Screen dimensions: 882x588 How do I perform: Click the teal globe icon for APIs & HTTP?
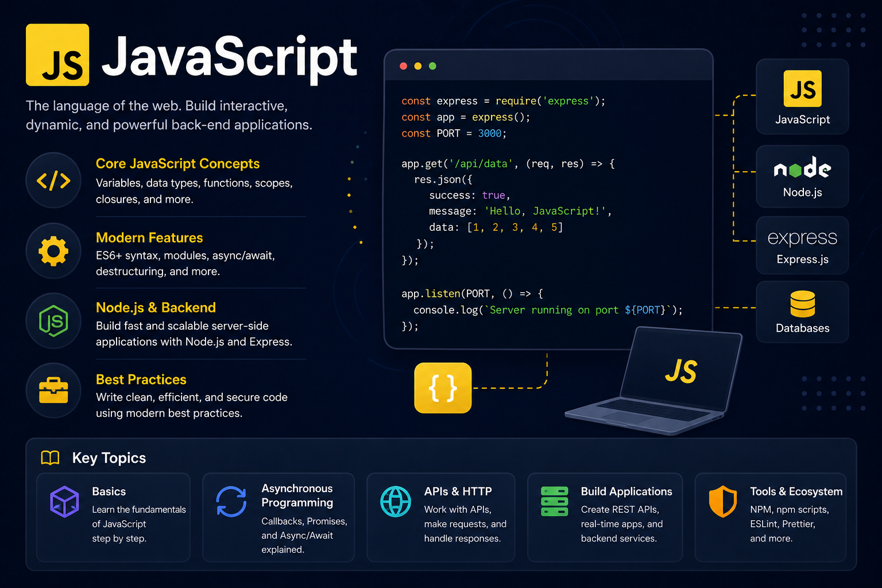point(396,501)
